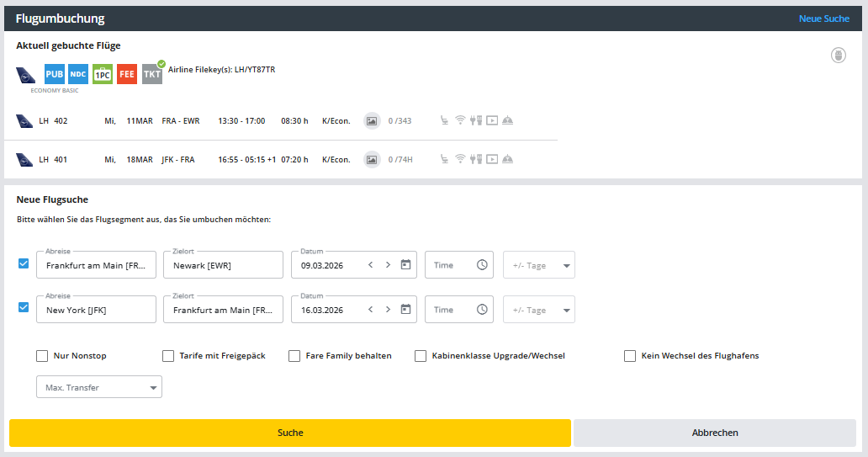Screen dimensions: 868x457
Task: Click the TKT ticketed status icon
Action: (x=151, y=74)
